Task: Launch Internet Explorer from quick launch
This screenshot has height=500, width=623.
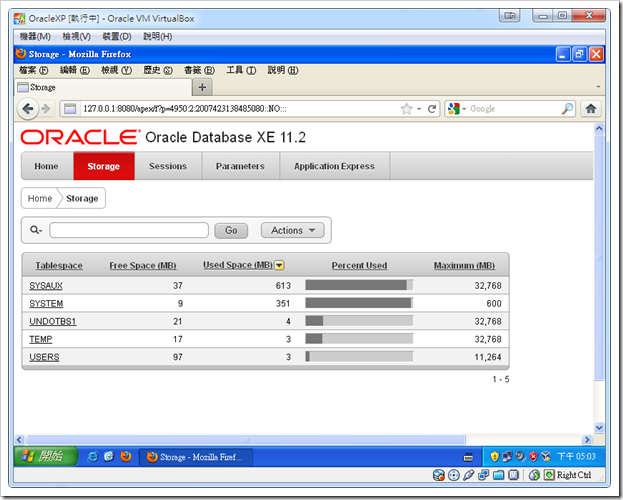Action: click(92, 457)
